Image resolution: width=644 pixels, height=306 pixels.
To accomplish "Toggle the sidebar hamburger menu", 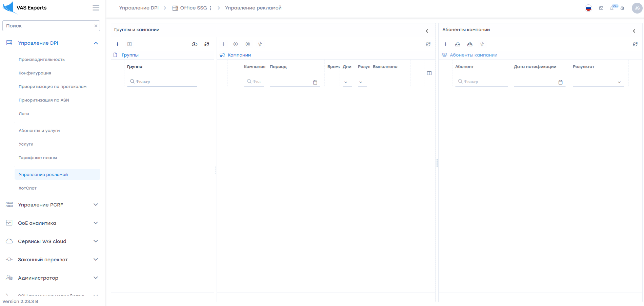I will click(96, 8).
